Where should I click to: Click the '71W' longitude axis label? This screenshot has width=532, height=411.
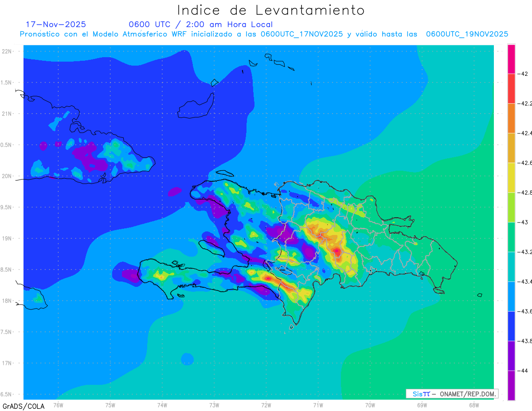click(x=318, y=405)
